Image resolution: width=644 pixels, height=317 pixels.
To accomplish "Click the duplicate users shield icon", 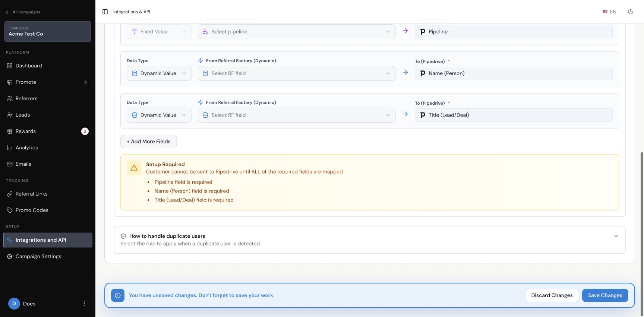I will click(x=123, y=236).
